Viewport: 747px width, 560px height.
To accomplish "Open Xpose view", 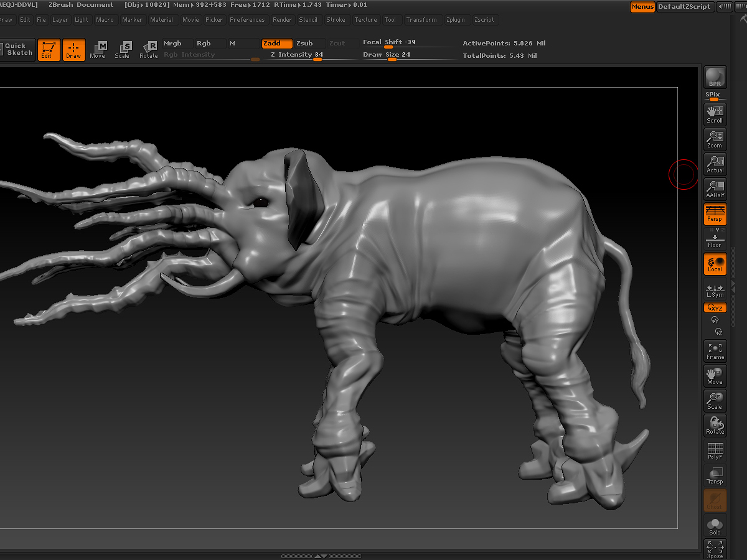I will coord(715,549).
